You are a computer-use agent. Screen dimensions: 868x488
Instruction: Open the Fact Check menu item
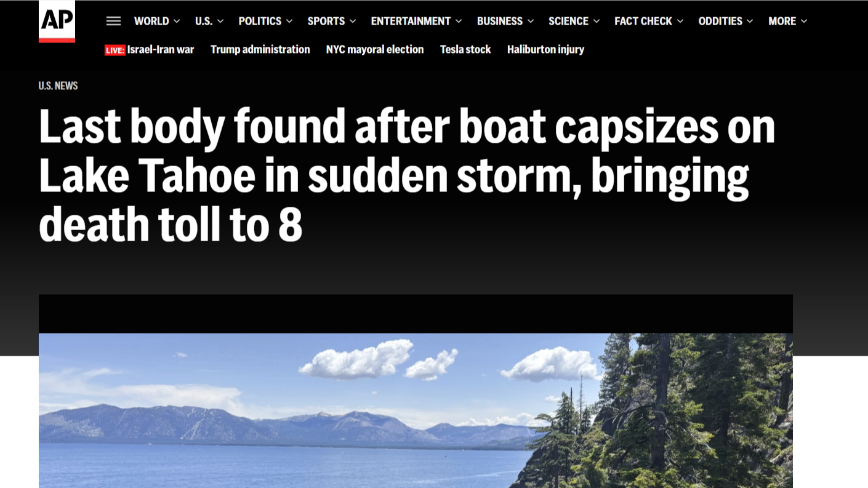click(643, 21)
